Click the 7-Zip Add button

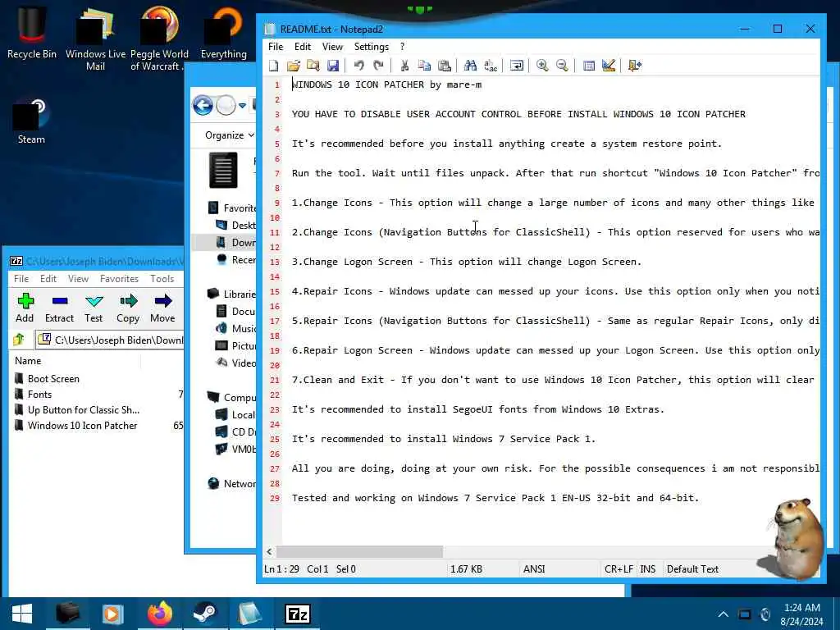coord(25,308)
